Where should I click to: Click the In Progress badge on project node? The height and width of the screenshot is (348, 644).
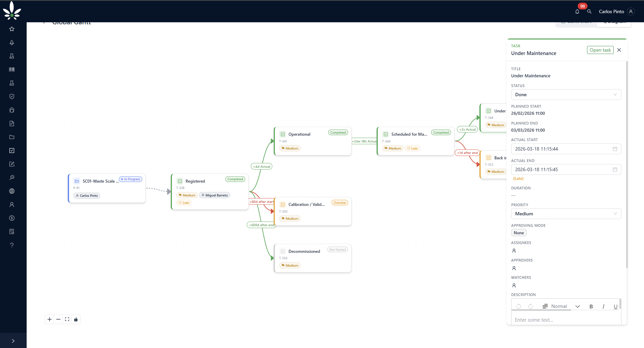click(x=131, y=179)
